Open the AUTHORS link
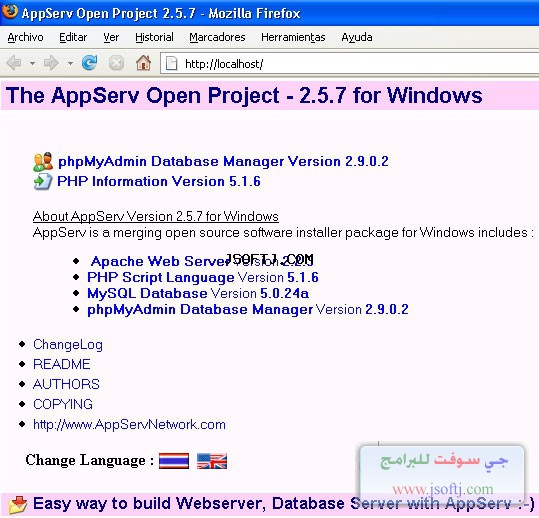 (x=66, y=384)
